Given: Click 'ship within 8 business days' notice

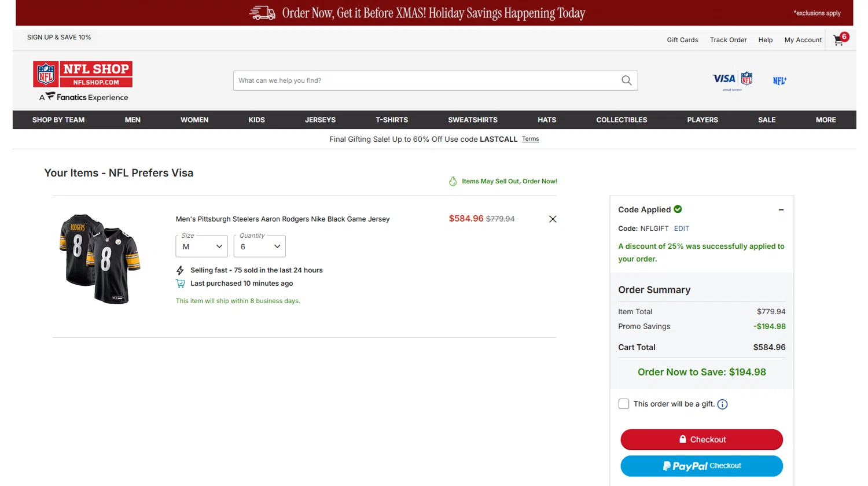Looking at the screenshot, I should coord(238,301).
